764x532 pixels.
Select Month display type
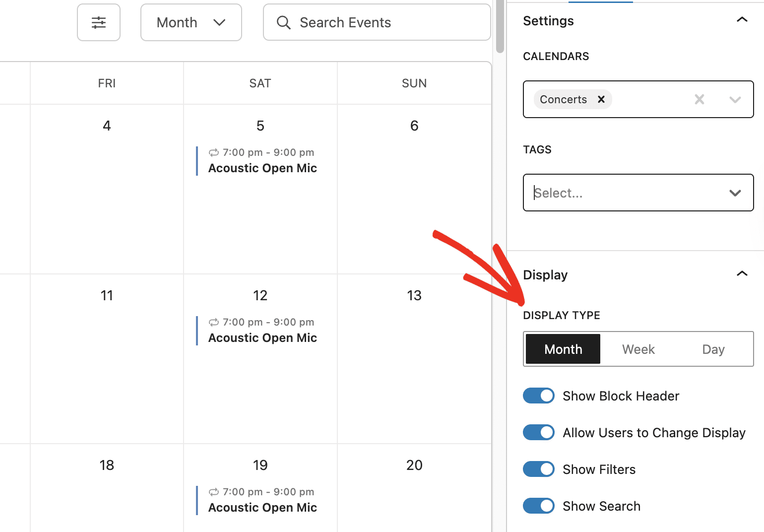563,349
